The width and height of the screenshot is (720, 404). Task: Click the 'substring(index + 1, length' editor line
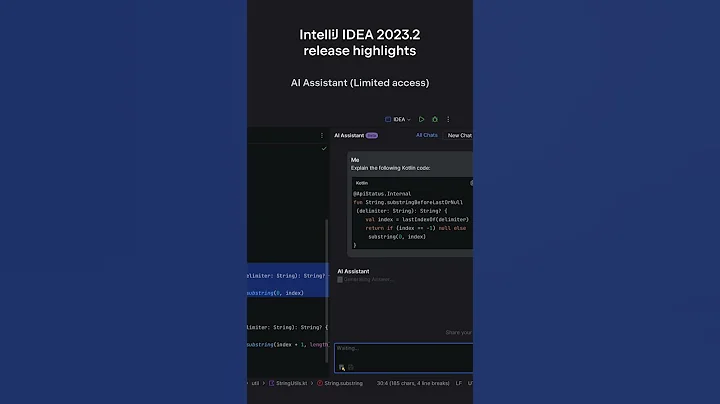[288, 345]
